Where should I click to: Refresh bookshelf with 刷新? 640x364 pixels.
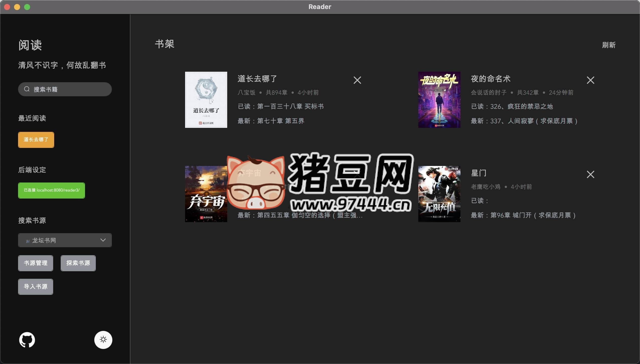[x=609, y=45]
